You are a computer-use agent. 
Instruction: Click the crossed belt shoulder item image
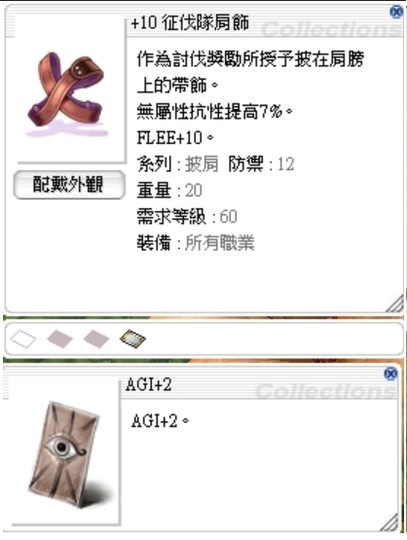pos(66,94)
